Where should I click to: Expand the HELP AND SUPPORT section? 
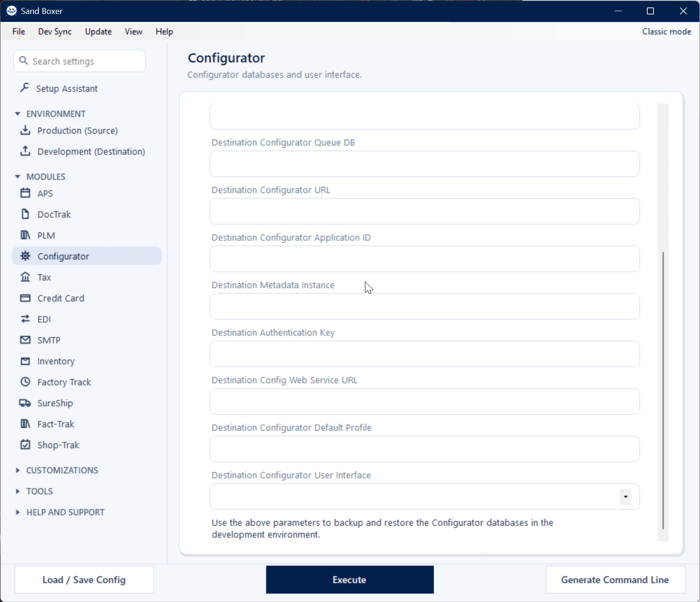(18, 512)
